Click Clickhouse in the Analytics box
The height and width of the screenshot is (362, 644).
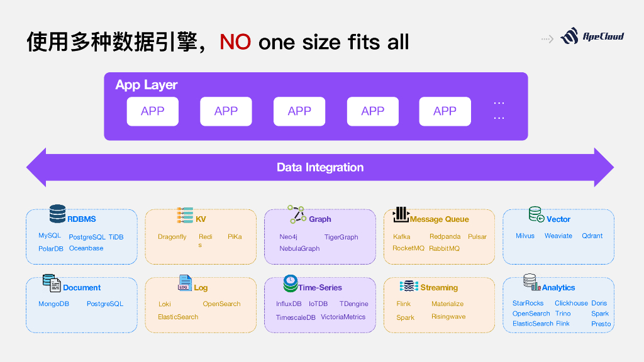pos(571,304)
